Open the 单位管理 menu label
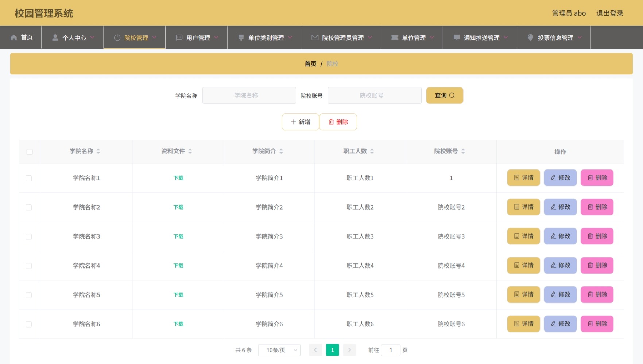The width and height of the screenshot is (643, 364). pos(414,38)
